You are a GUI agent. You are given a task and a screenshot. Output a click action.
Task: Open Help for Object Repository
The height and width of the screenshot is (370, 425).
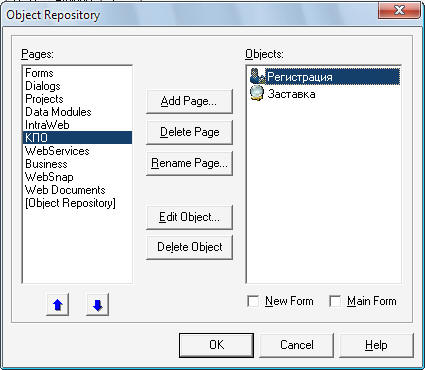(376, 345)
